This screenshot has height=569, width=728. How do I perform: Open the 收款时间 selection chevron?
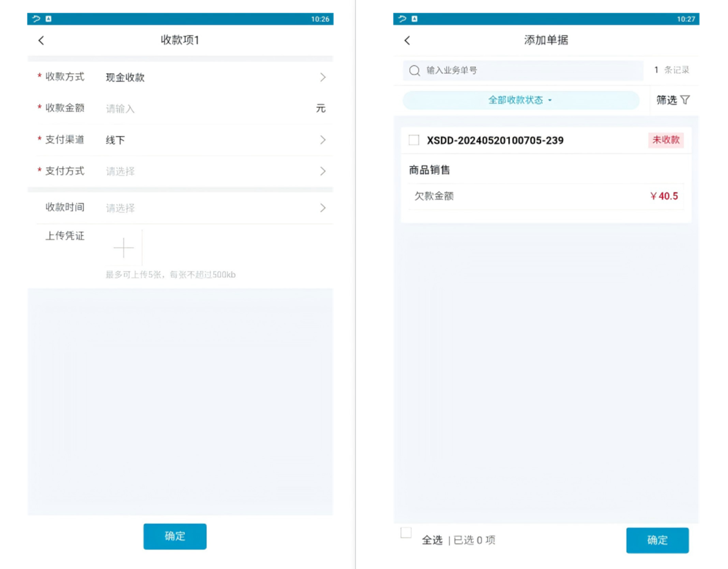pyautogui.click(x=323, y=208)
